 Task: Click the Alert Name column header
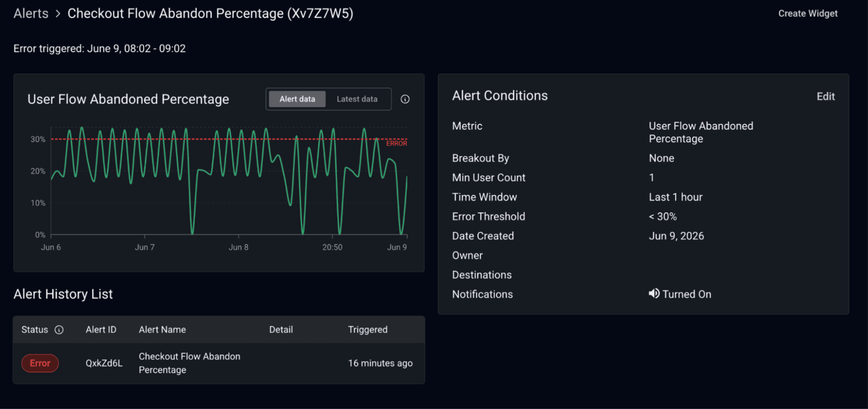(x=162, y=330)
